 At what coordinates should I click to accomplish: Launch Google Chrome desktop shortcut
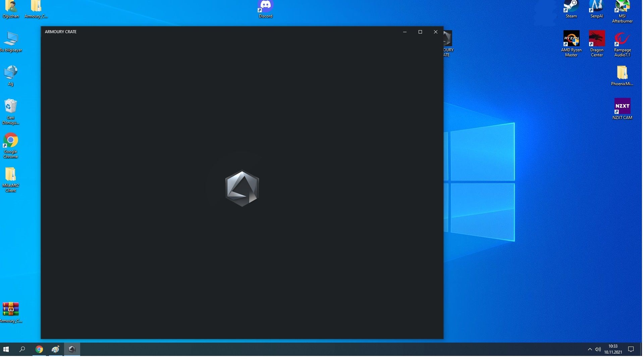click(10, 141)
